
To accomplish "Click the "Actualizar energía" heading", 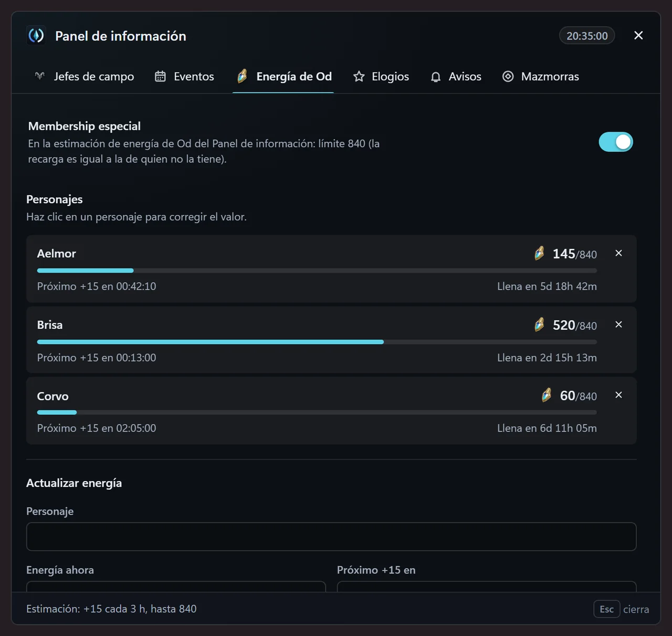I will (x=74, y=483).
